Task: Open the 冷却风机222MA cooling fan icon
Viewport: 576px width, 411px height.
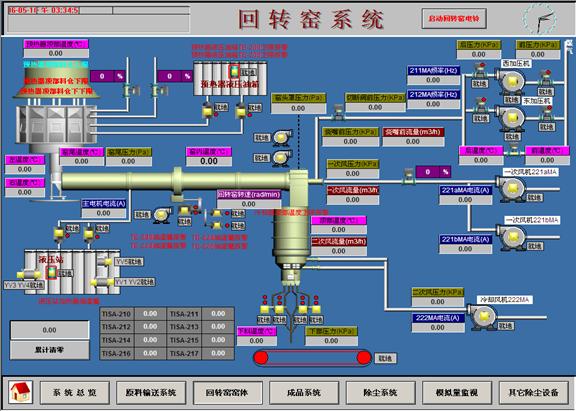Action: coord(483,316)
